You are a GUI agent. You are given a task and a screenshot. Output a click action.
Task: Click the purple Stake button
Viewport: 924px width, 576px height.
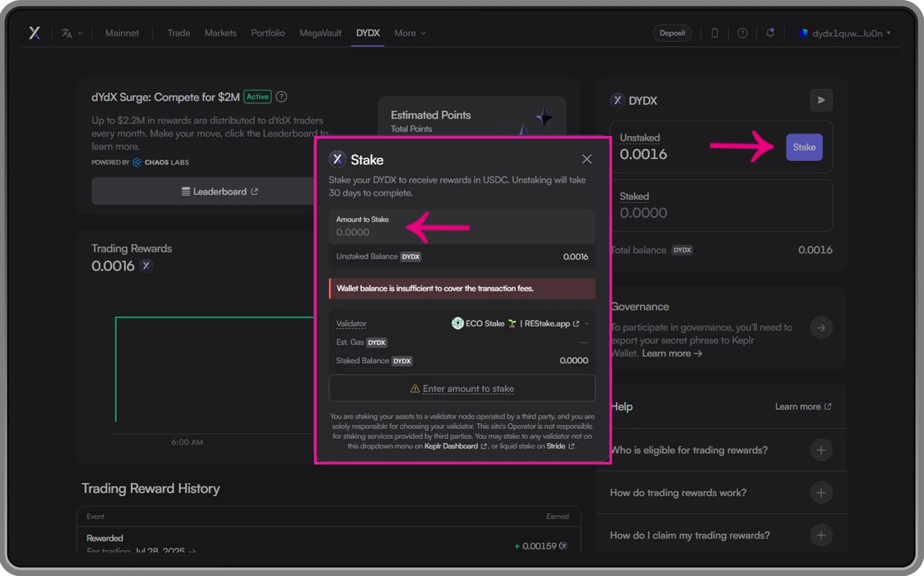click(804, 147)
